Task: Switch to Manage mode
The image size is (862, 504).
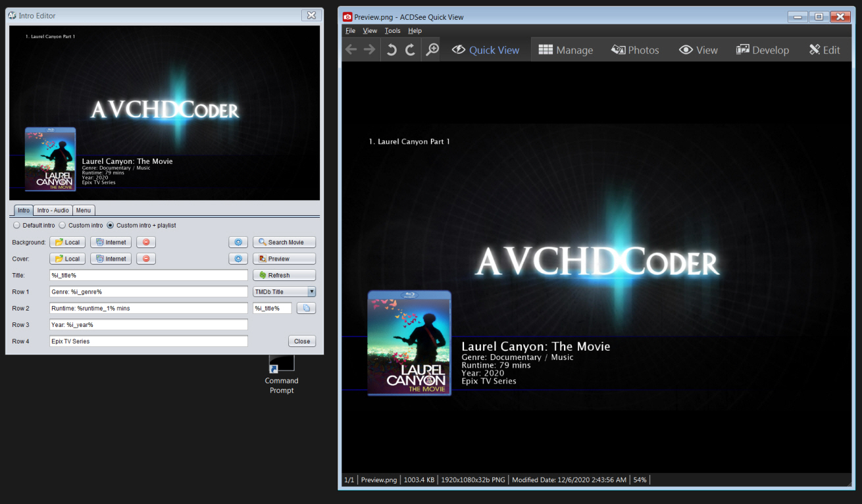Action: (x=566, y=50)
